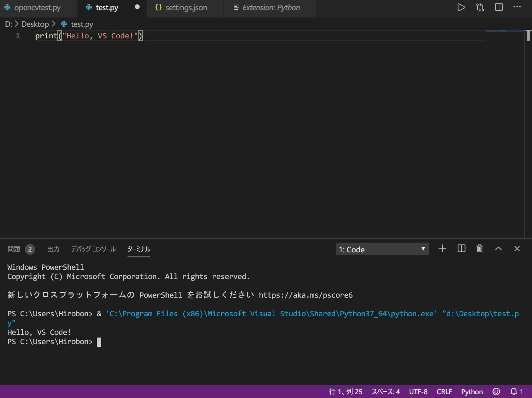Change the CRLF line ending setting
The image size is (532, 398).
(444, 391)
